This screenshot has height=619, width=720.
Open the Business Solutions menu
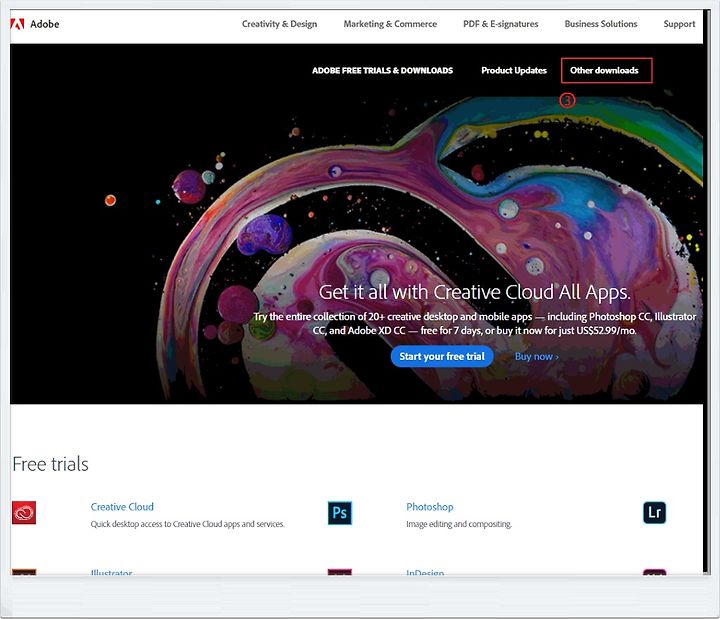coord(601,24)
